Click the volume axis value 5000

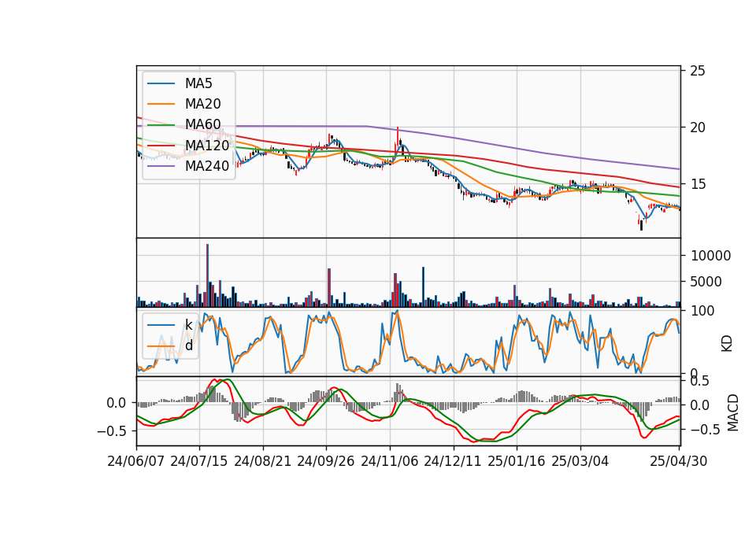(x=706, y=282)
